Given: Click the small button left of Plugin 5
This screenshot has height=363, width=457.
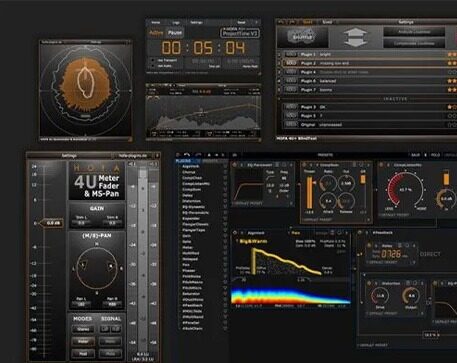Looking at the screenshot, I should click(x=291, y=115).
